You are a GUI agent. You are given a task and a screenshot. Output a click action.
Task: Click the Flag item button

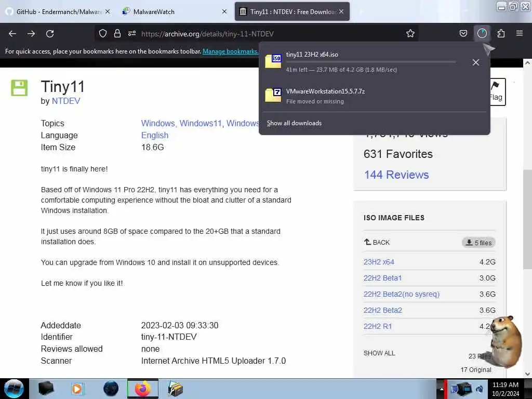point(496,91)
